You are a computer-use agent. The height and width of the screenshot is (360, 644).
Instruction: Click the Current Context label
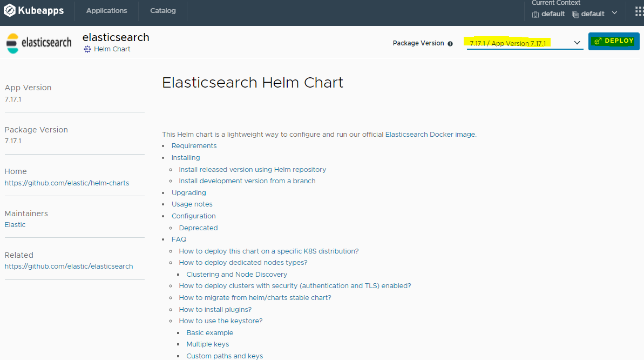[x=555, y=3]
